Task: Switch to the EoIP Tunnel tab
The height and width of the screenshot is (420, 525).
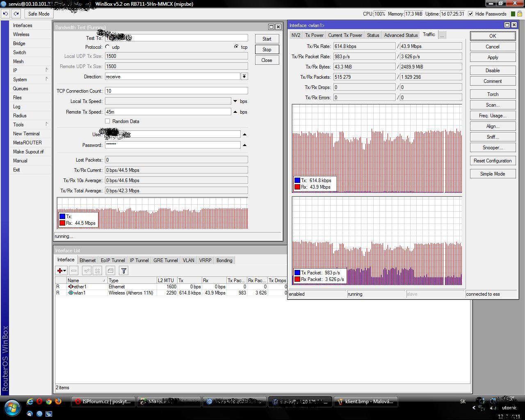Action: [113, 260]
